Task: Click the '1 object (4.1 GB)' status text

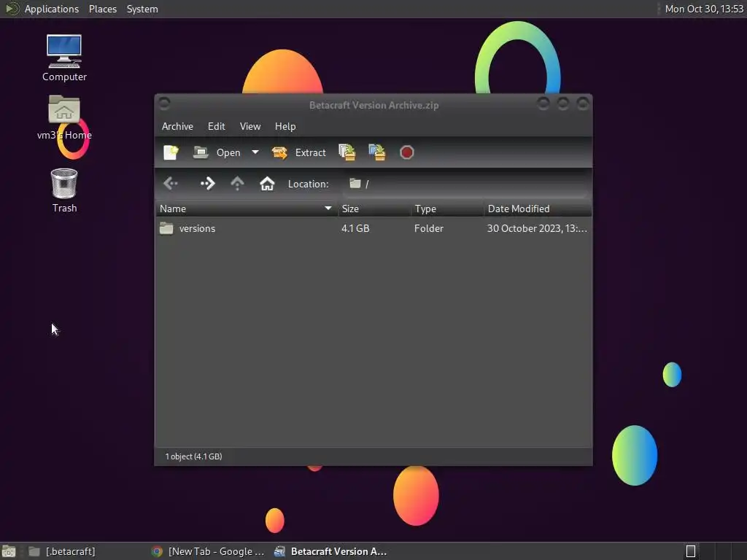Action: (x=193, y=456)
